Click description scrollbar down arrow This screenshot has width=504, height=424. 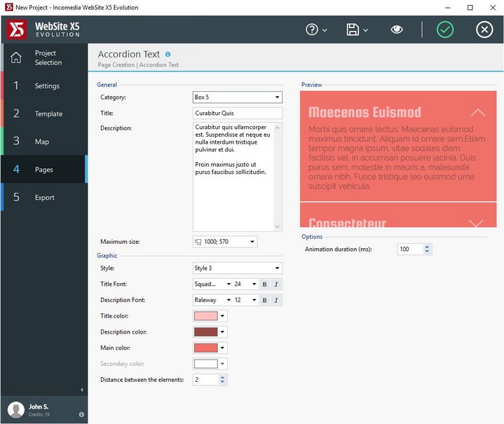tap(278, 226)
